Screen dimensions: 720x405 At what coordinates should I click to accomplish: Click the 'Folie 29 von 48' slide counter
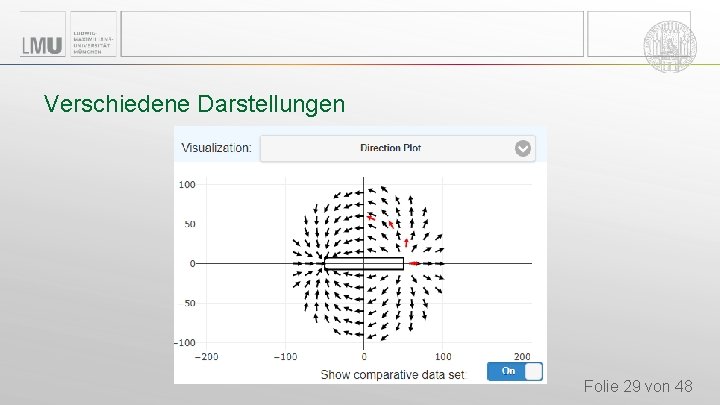[638, 386]
